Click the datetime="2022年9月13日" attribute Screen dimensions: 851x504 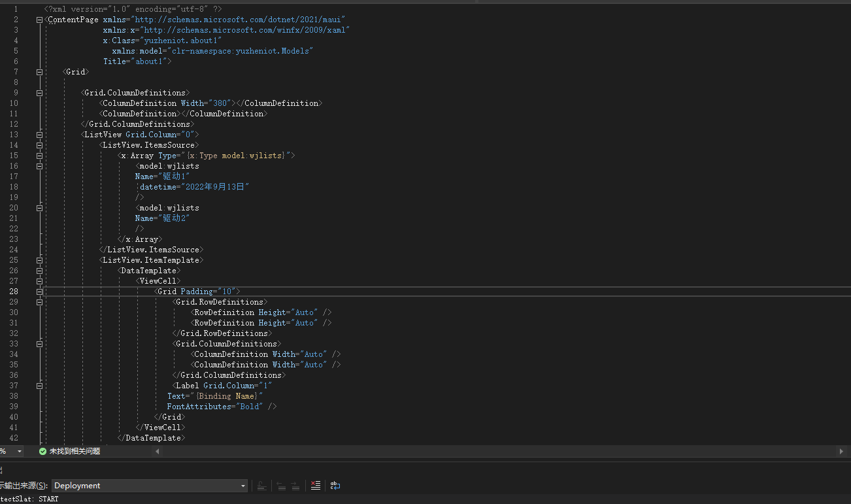point(195,187)
